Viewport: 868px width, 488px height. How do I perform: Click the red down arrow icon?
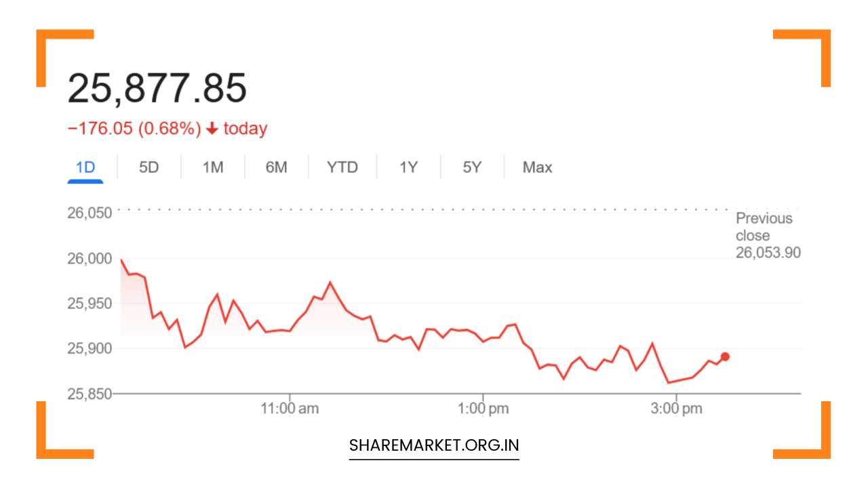[x=212, y=129]
